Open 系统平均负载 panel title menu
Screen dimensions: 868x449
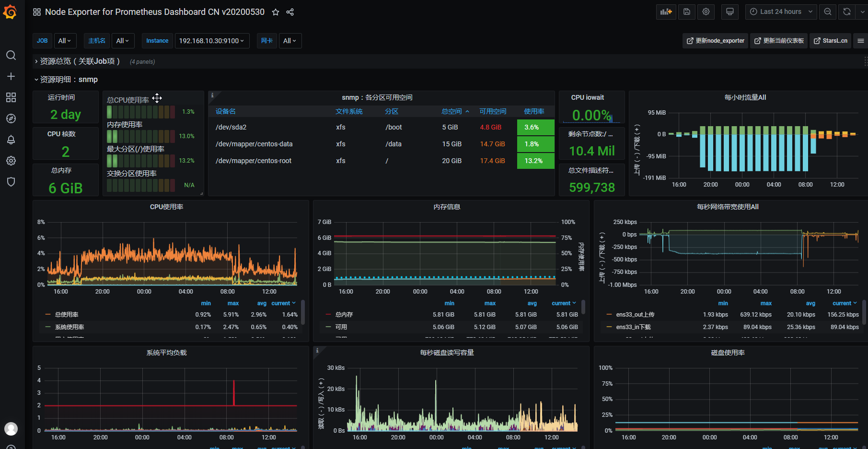[x=166, y=353]
